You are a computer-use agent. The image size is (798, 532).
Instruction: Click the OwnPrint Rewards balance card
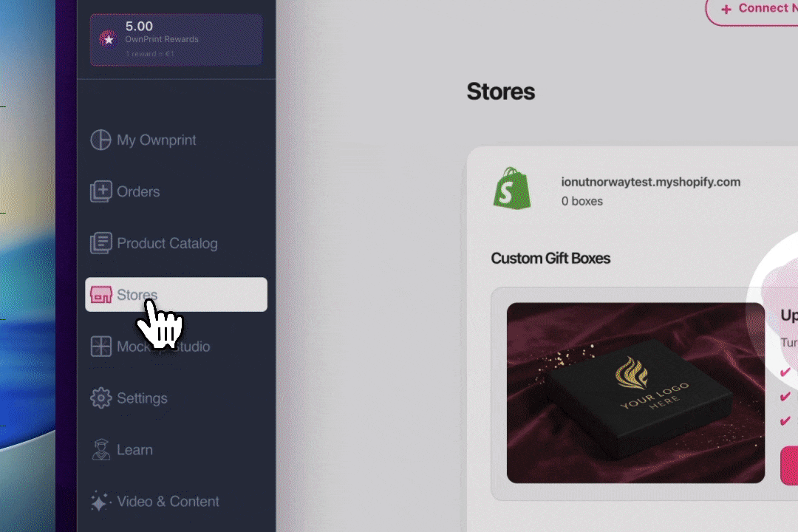tap(176, 40)
